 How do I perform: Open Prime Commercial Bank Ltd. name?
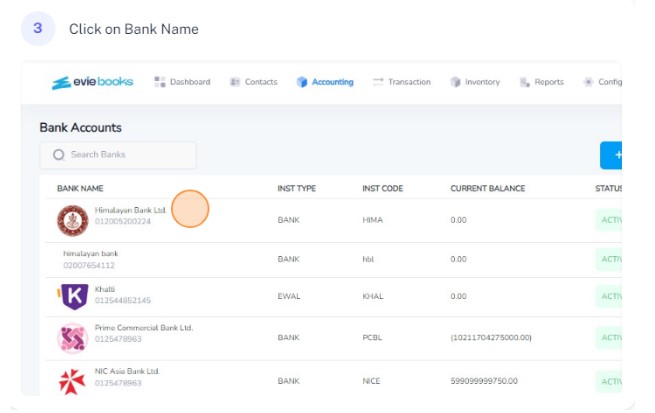[x=144, y=328]
